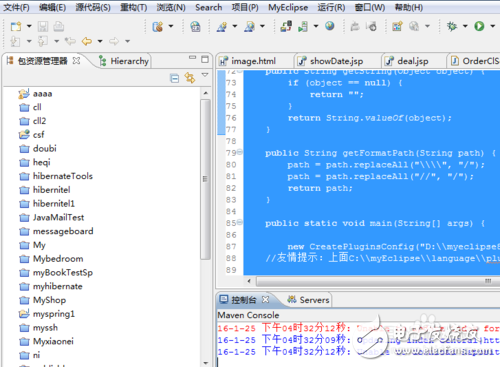The image size is (500, 367).
Task: Click the New wizard toolbar icon
Action: coord(16,26)
